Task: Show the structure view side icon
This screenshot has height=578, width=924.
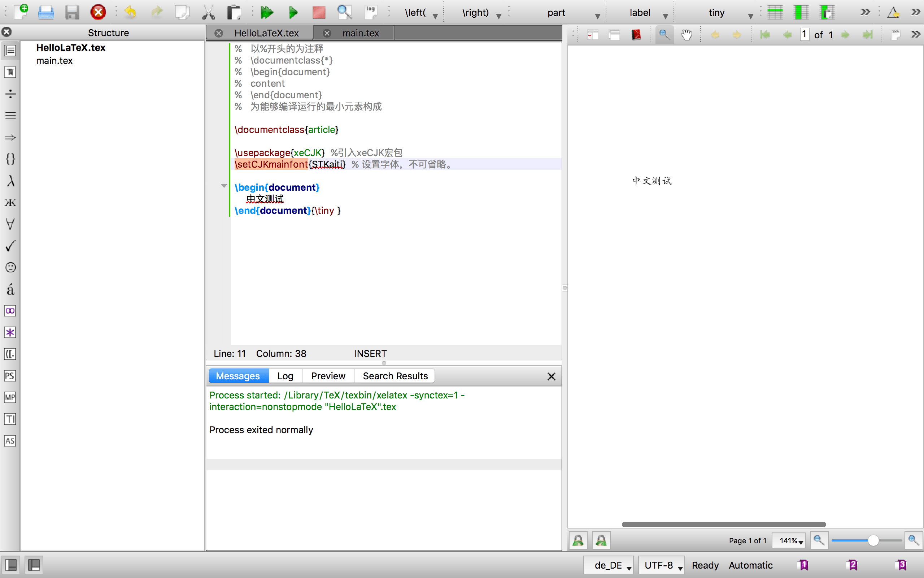Action: (x=10, y=51)
